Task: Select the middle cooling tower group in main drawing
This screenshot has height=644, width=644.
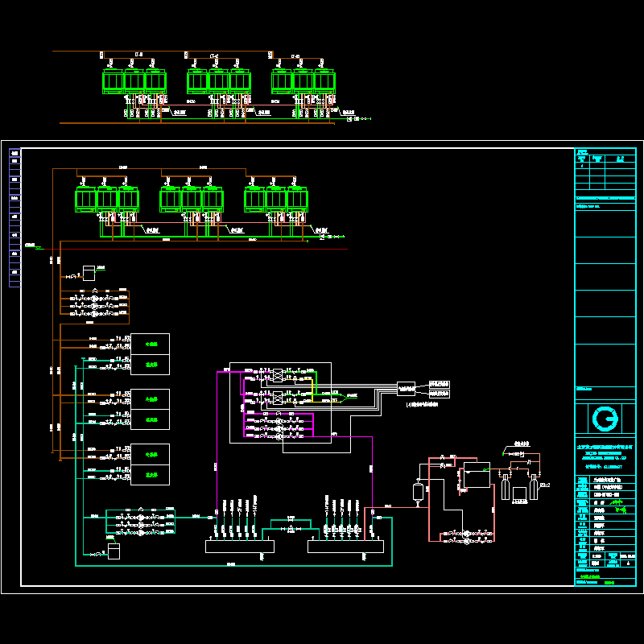Action: [192, 199]
